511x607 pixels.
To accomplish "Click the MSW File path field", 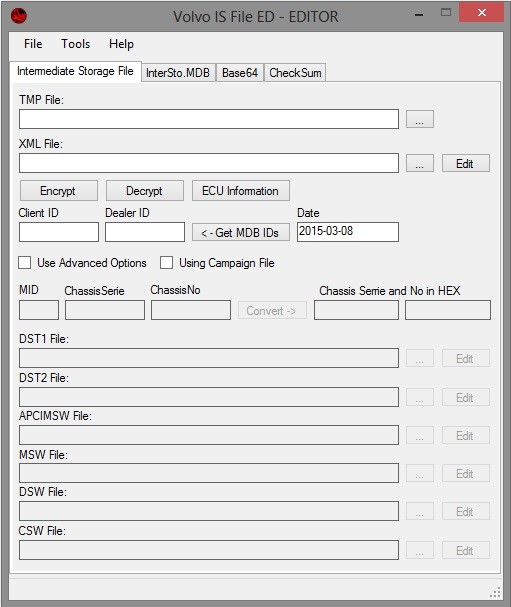I will [x=209, y=473].
